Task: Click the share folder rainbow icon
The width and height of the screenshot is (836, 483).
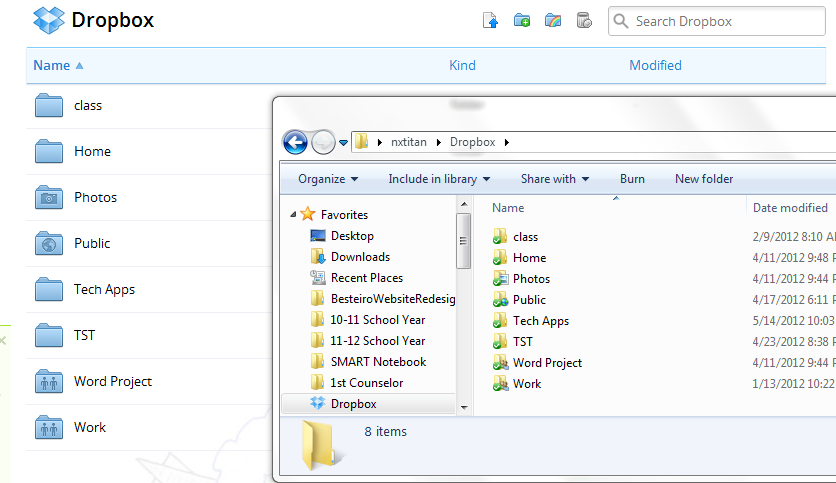Action: (x=553, y=21)
